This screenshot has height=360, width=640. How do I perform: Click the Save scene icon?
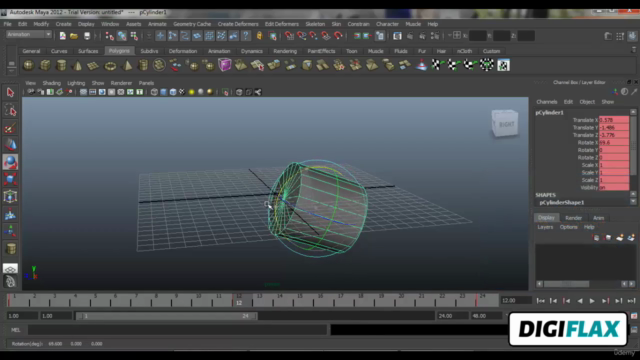tap(87, 36)
